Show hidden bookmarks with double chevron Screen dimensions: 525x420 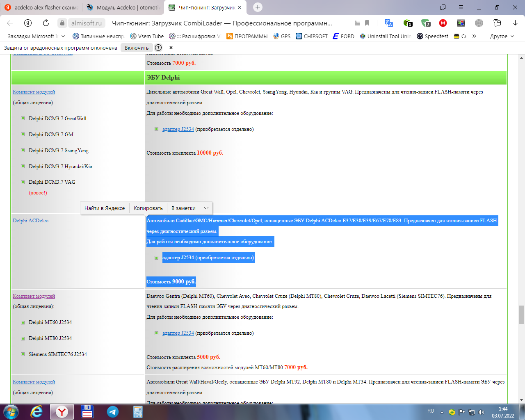click(474, 36)
